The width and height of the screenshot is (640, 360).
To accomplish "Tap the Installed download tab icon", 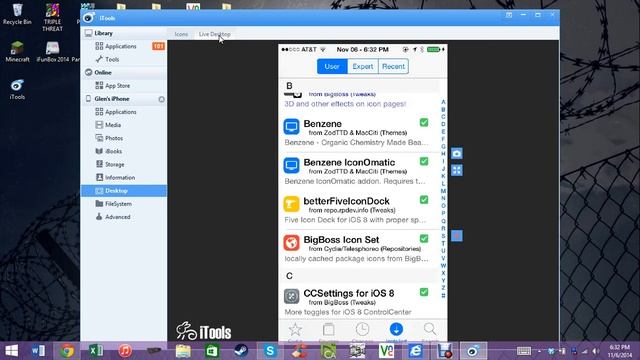I will click(396, 329).
